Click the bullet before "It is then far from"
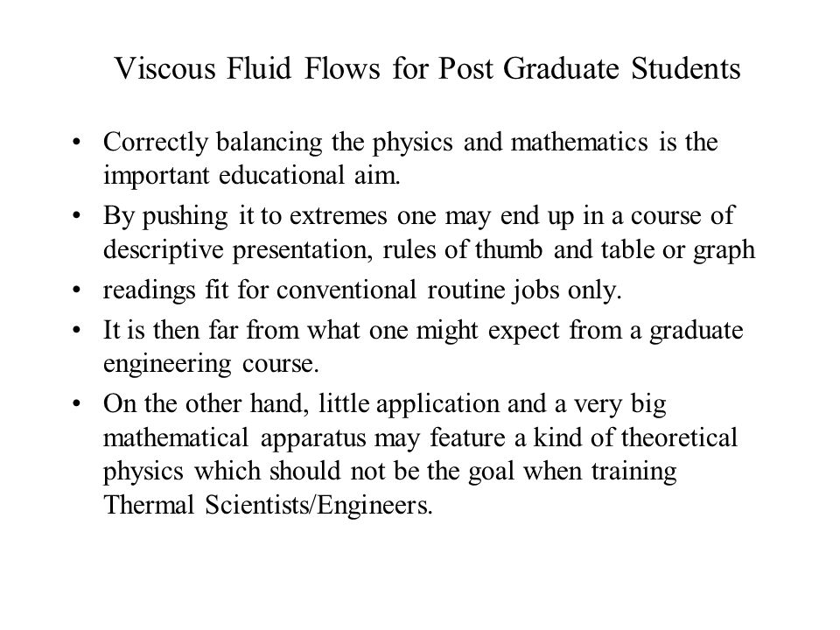Viewport: 840px width, 630px height. 76,331
